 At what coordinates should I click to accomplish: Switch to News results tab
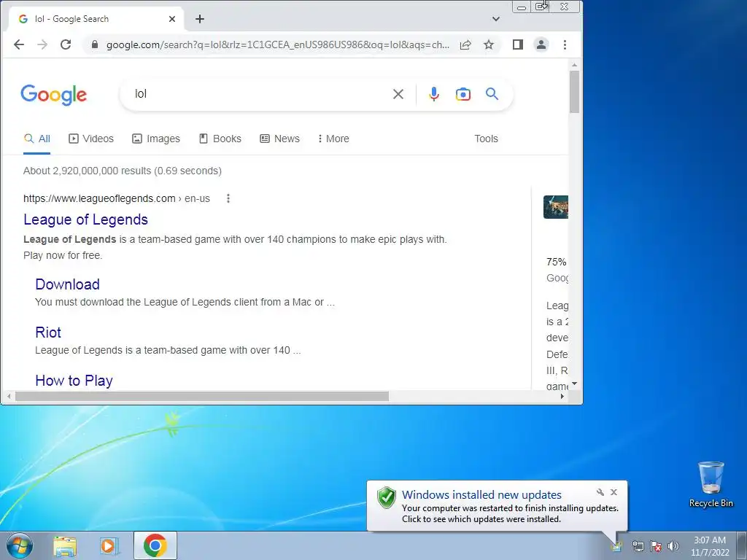279,139
